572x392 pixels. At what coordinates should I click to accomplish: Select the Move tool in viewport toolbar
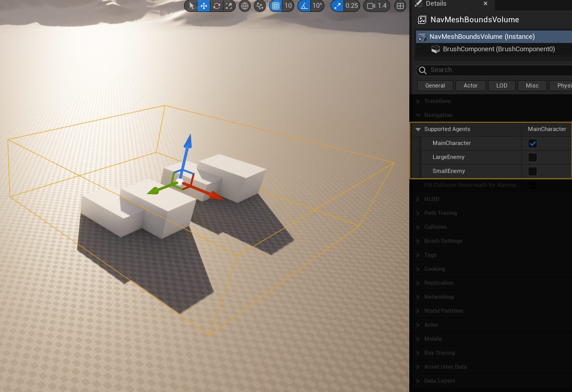pos(204,6)
